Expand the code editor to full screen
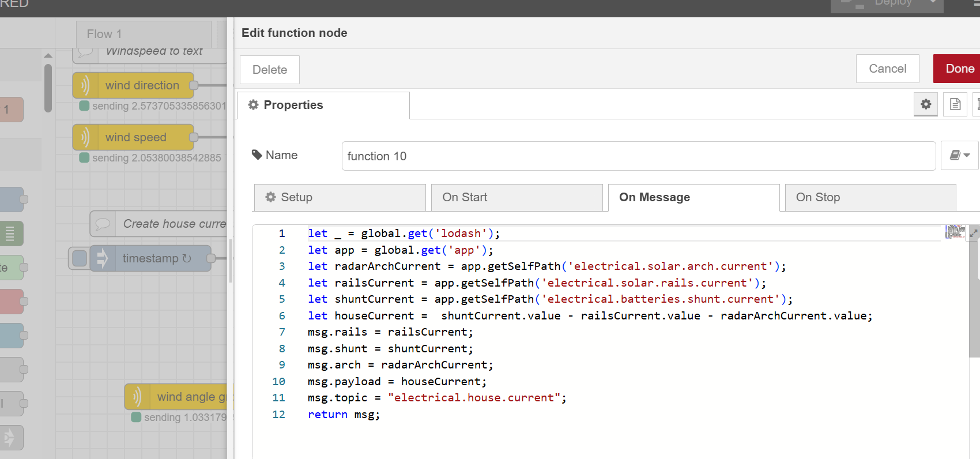The height and width of the screenshot is (459, 980). click(x=974, y=233)
